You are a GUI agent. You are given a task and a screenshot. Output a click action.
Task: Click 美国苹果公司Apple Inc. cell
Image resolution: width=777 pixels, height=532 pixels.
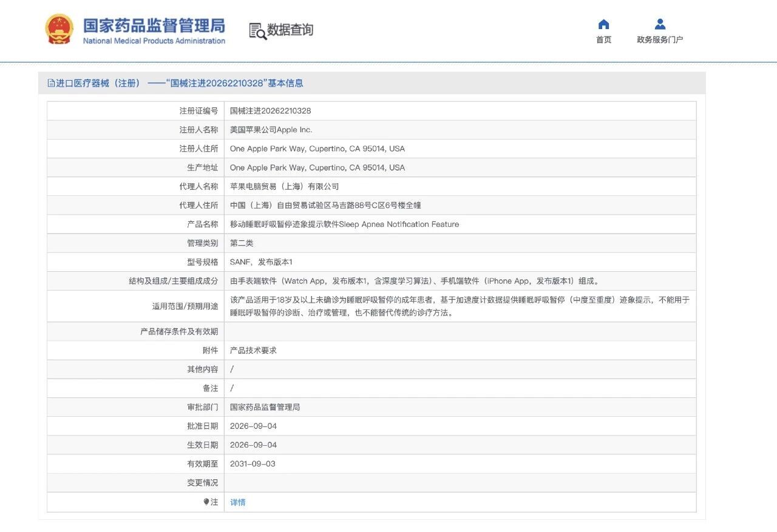pyautogui.click(x=271, y=130)
